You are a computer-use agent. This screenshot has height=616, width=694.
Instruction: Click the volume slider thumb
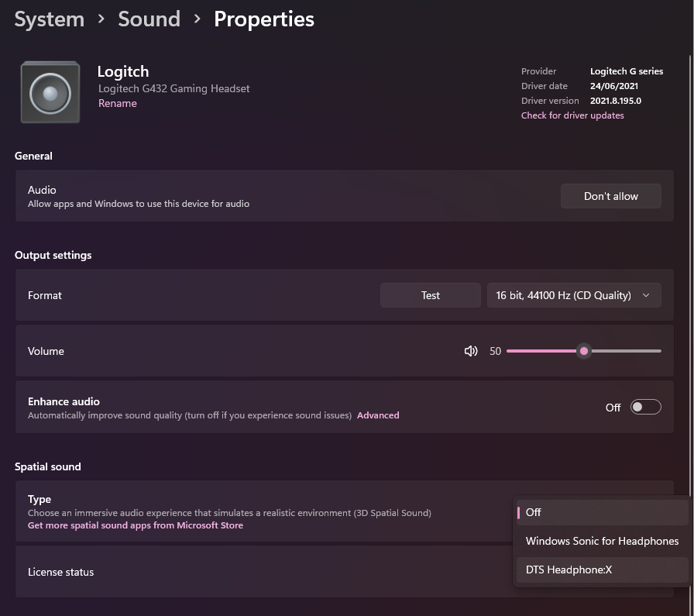tap(584, 351)
